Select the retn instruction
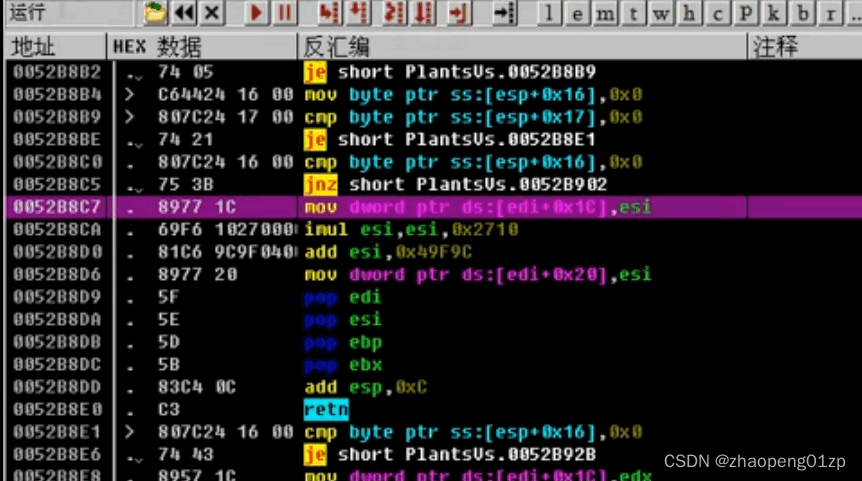 coord(326,410)
